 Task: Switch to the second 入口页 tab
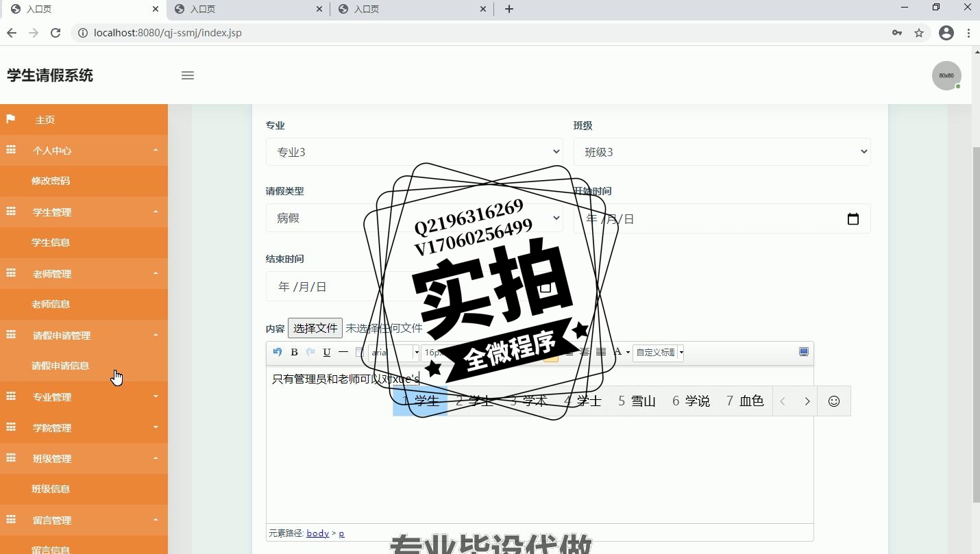248,9
